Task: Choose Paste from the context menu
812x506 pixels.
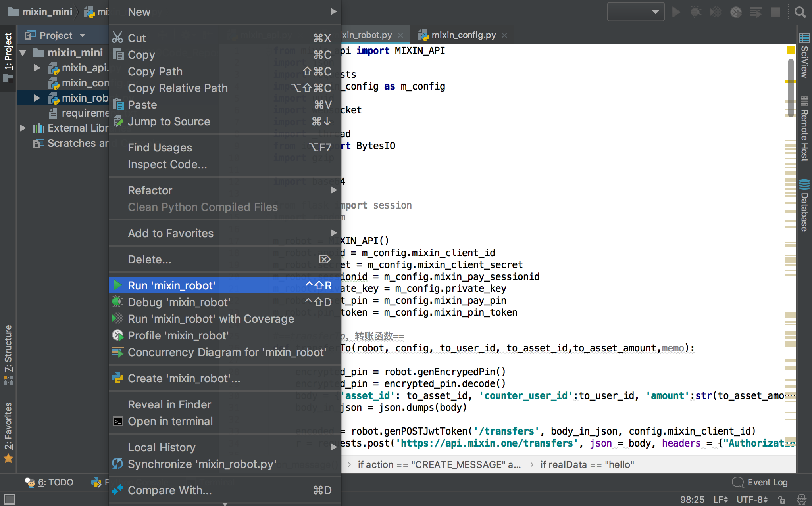Action: pos(225,104)
